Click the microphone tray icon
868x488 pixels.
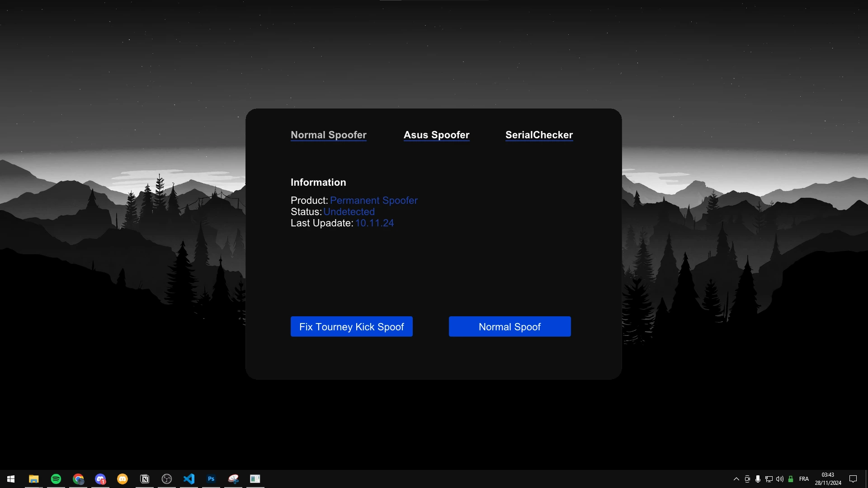[758, 479]
